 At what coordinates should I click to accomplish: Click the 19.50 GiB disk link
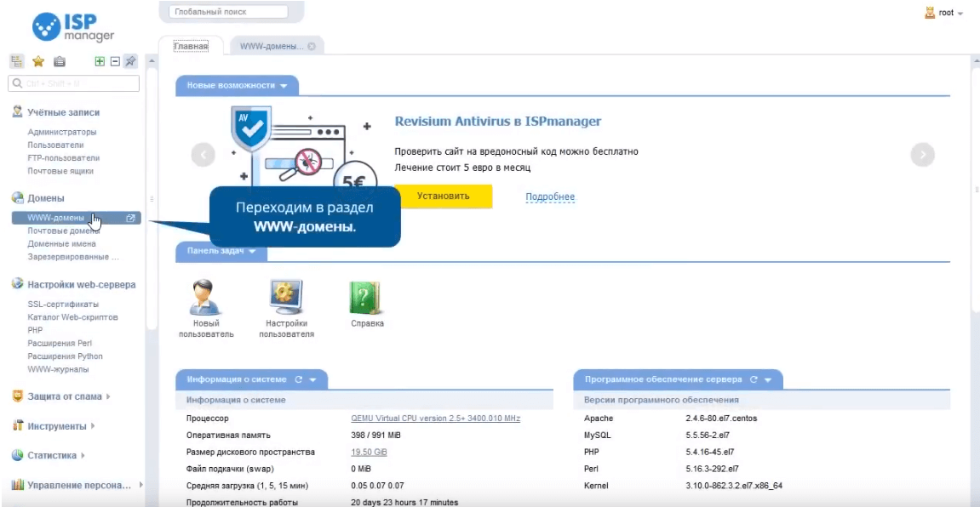[x=369, y=452]
